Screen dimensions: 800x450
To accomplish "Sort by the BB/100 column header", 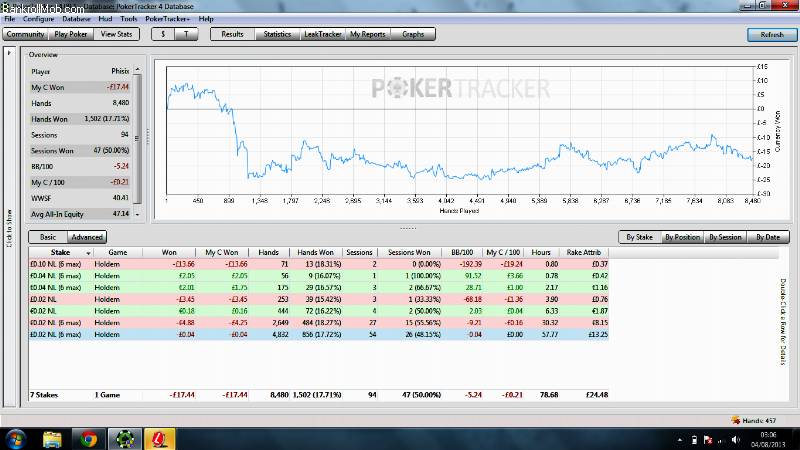I will [x=462, y=253].
